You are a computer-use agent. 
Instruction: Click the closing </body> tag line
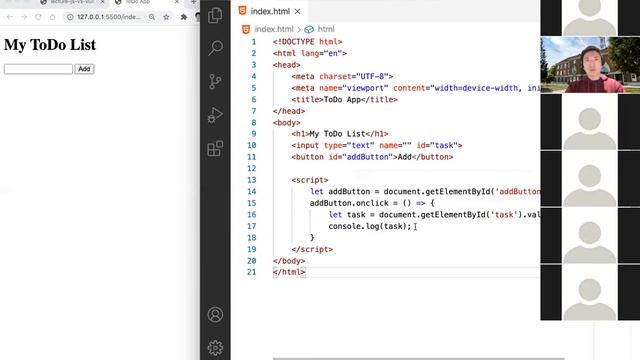tap(289, 261)
